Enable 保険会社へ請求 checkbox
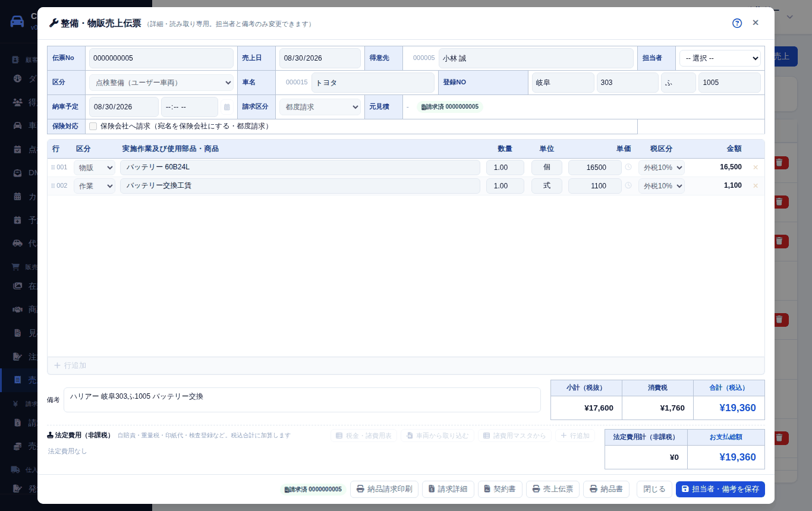812x511 pixels. pyautogui.click(x=93, y=127)
